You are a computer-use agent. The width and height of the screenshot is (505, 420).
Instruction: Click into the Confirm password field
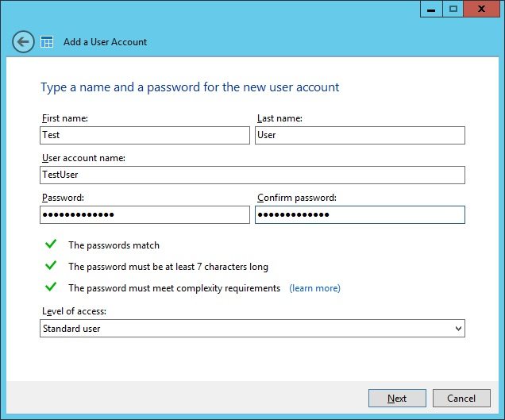tap(360, 215)
